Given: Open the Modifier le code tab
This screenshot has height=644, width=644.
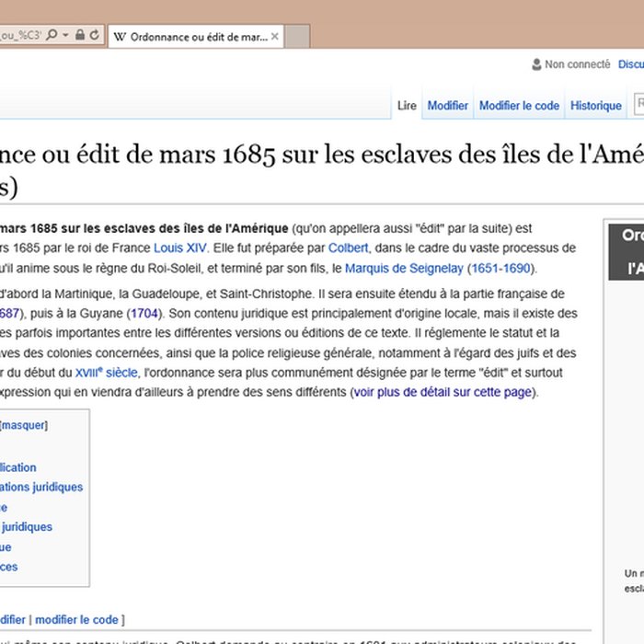Looking at the screenshot, I should pyautogui.click(x=519, y=106).
